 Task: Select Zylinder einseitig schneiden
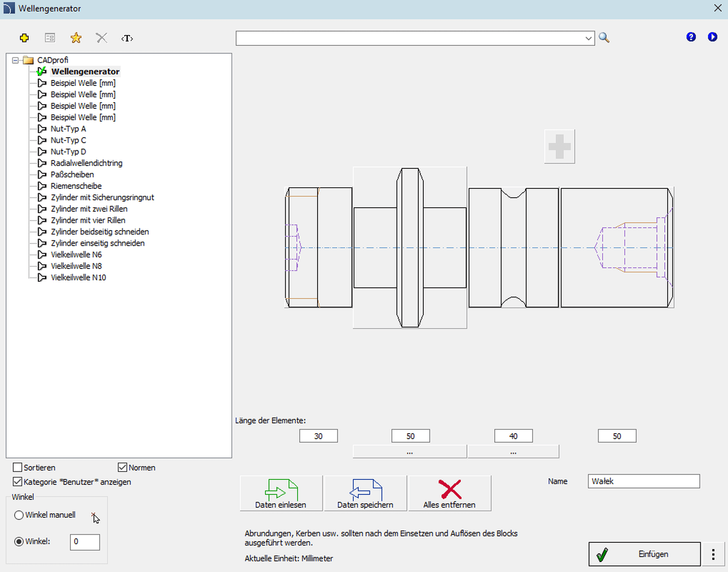click(98, 243)
